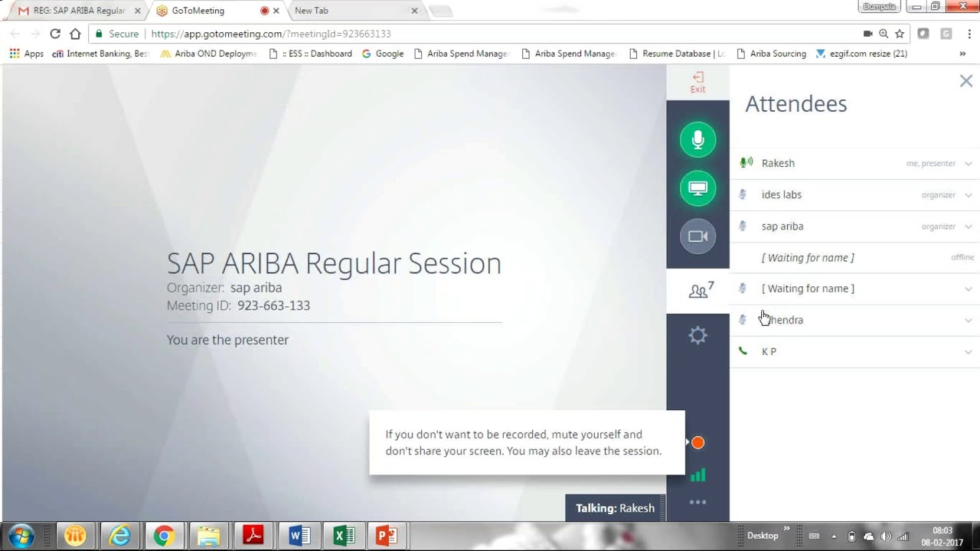Expand K P attendee options chevron
980x551 pixels.
pyautogui.click(x=969, y=352)
